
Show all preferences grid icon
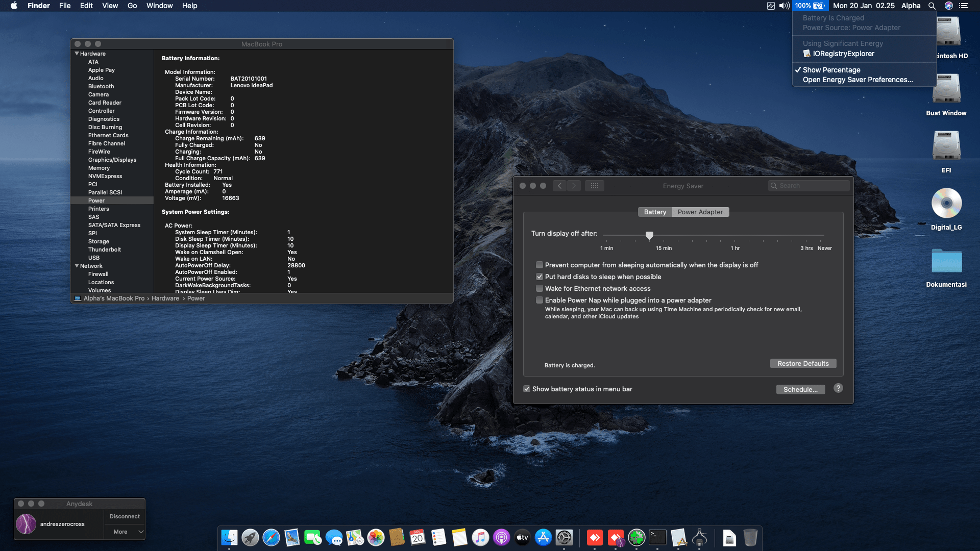[x=594, y=186]
